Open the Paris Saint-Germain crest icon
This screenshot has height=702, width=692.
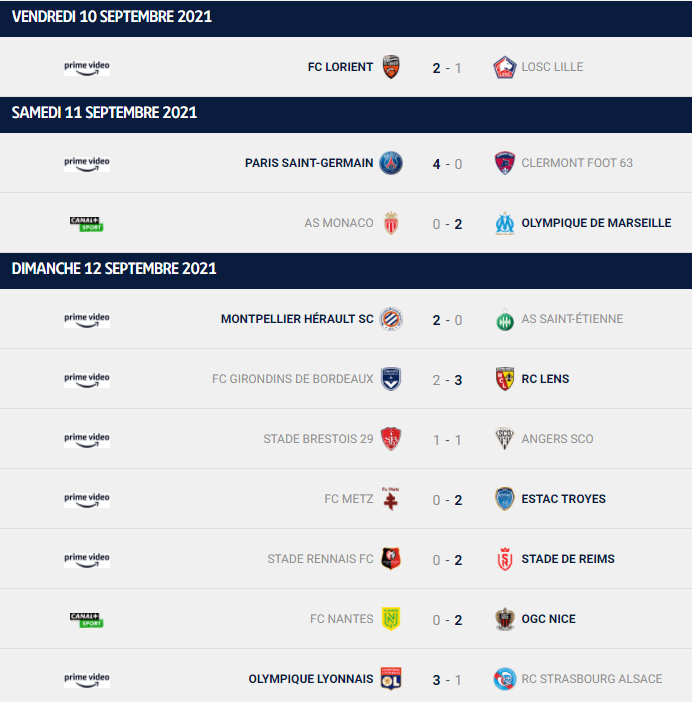(391, 163)
